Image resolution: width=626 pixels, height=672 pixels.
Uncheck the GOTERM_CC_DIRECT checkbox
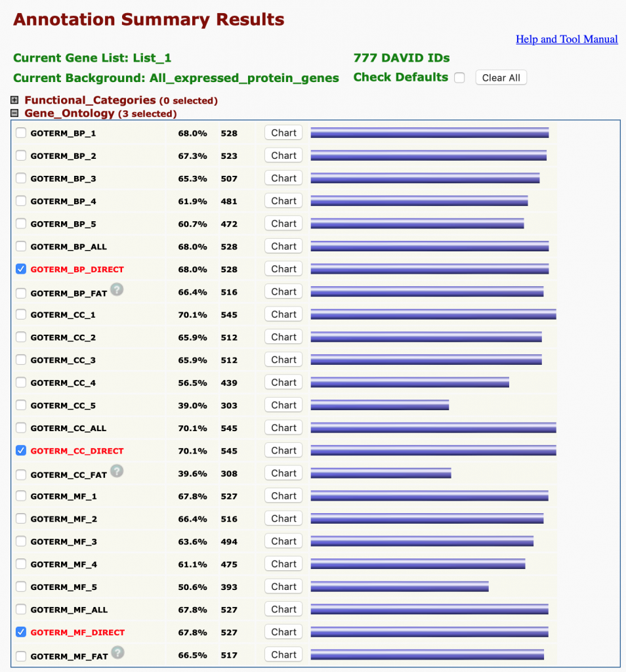coord(21,451)
